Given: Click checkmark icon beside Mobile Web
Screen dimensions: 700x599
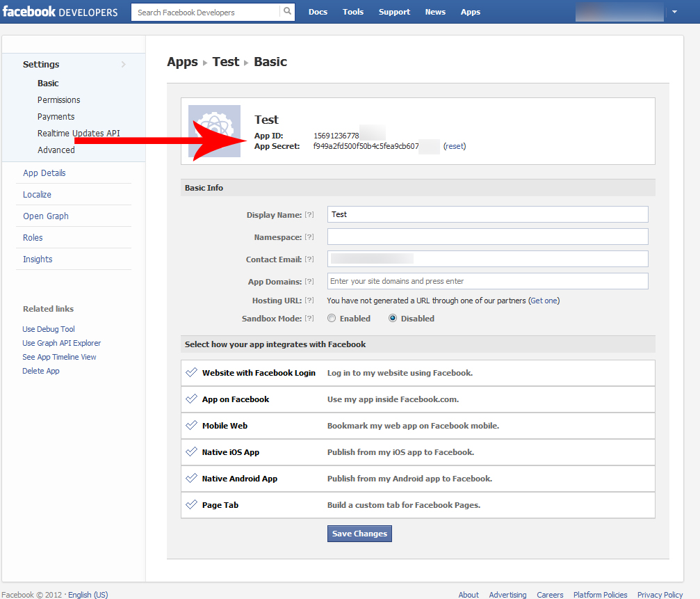Looking at the screenshot, I should 192,426.
